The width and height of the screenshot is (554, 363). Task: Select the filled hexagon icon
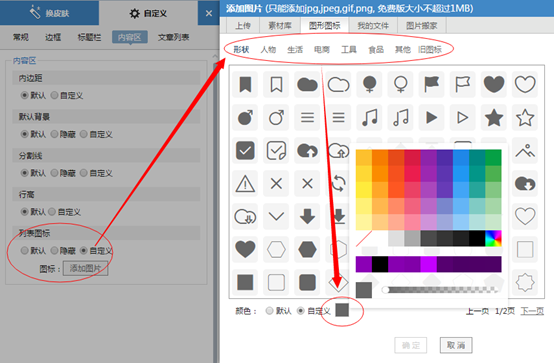click(x=307, y=250)
